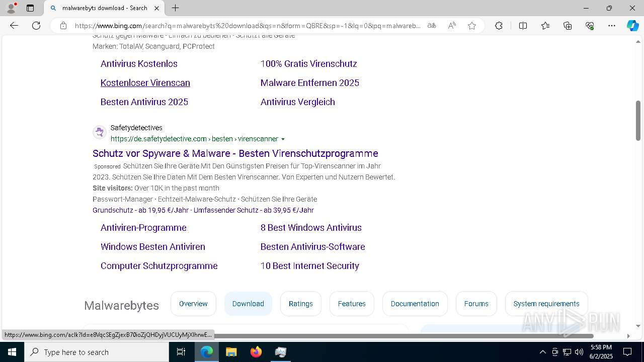Reload the page with refresh icon

(x=36, y=26)
